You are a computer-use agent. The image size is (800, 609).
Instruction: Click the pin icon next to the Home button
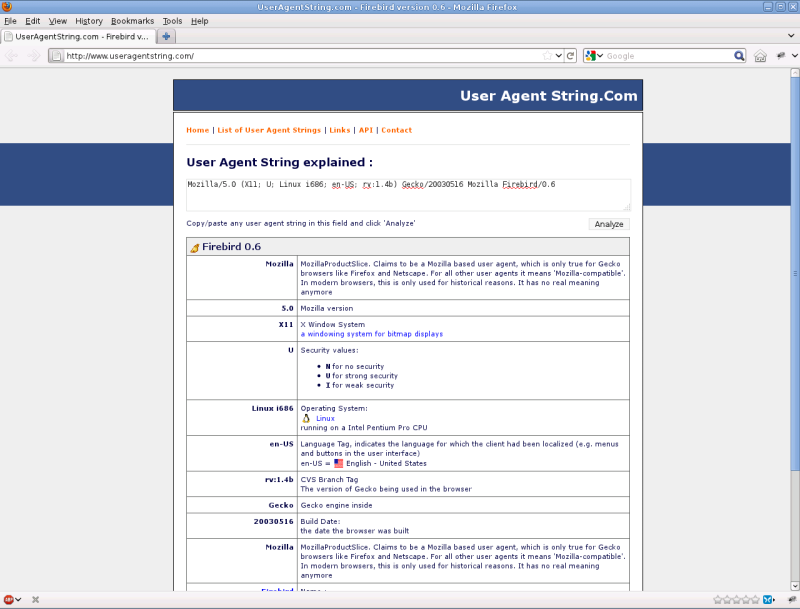pyautogui.click(x=781, y=56)
